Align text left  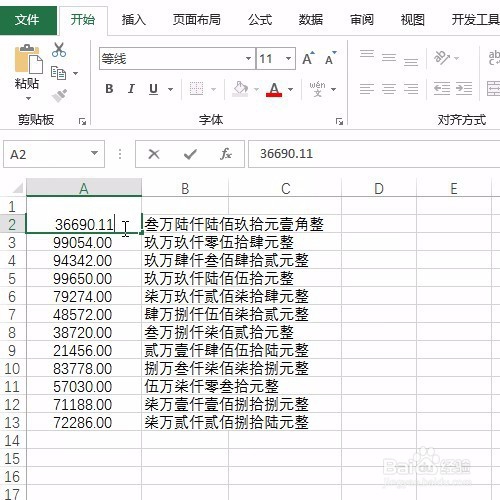pos(367,89)
